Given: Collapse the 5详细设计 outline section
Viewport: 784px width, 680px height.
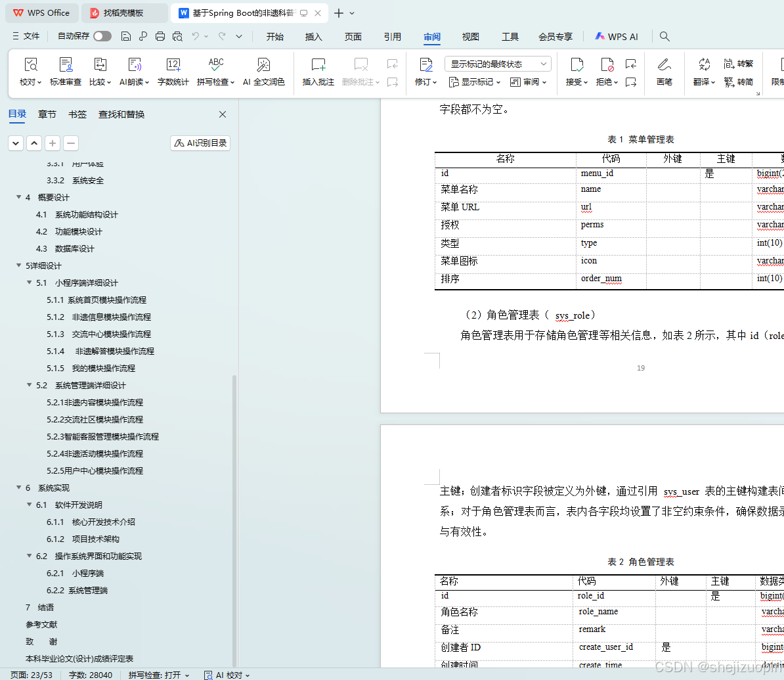Looking at the screenshot, I should 18,265.
